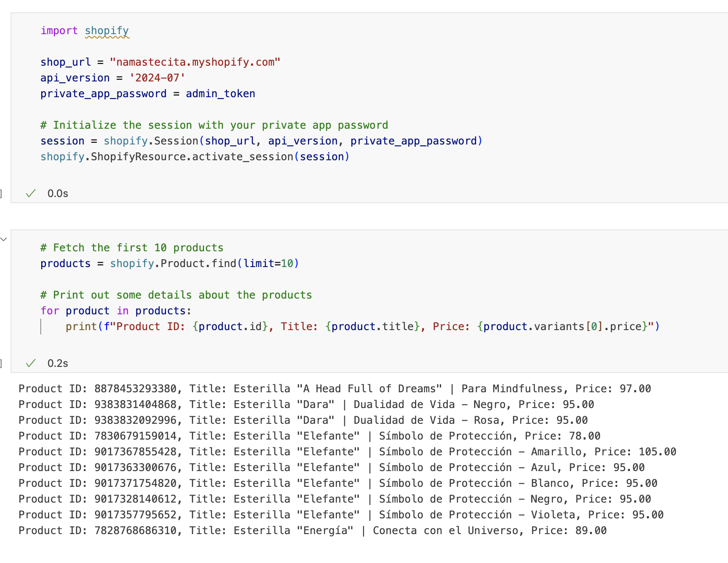Click activate_session in first cell

point(243,157)
